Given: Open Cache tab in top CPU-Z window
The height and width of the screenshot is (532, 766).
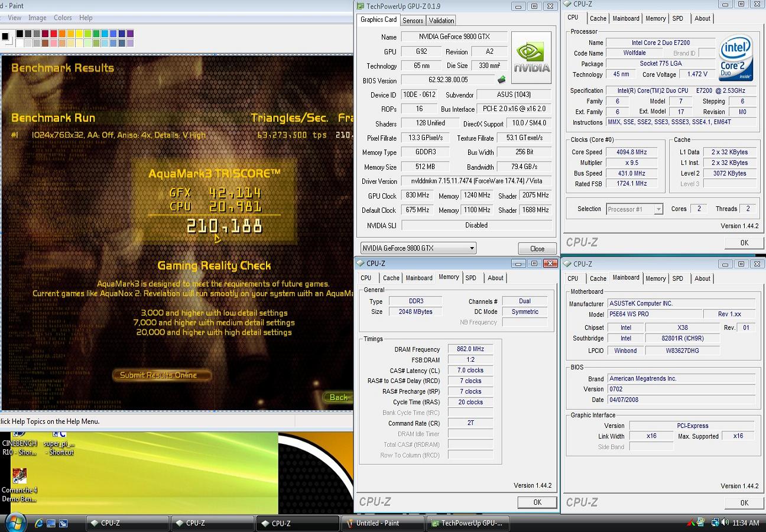Looking at the screenshot, I should 598,18.
